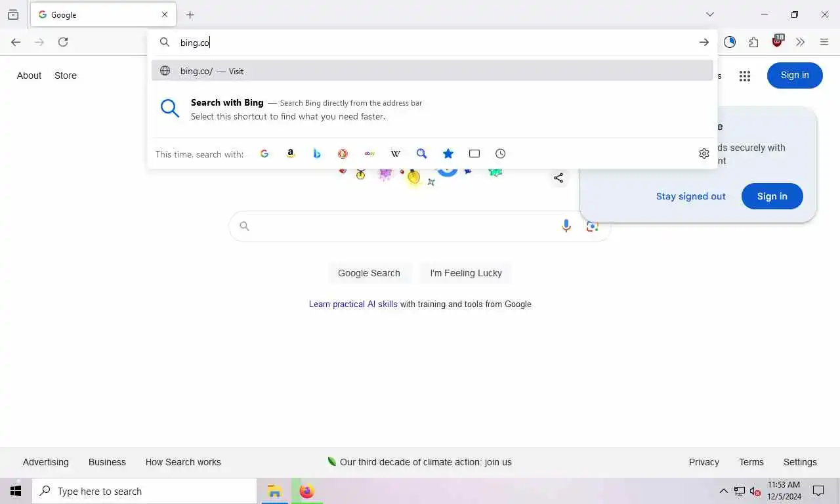Open the climate action join us link
Viewport: 840px width, 504px height.
419,462
